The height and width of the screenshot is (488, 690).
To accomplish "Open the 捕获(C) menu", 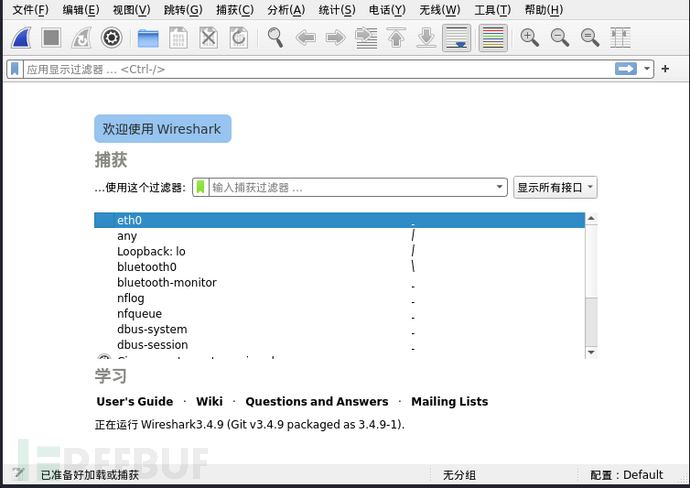I will [x=235, y=10].
